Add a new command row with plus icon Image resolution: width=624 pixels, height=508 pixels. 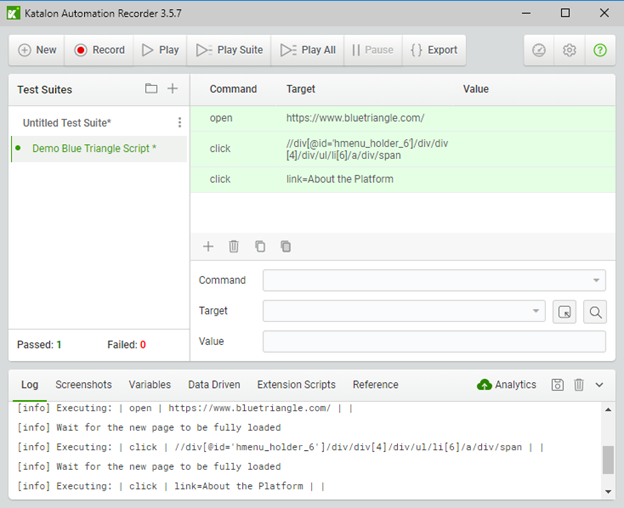click(x=208, y=247)
